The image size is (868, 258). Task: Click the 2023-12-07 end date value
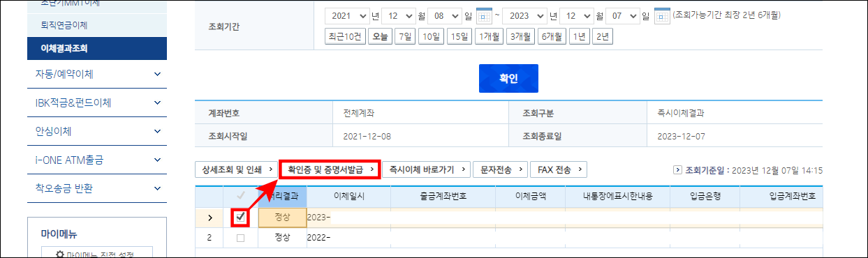(680, 136)
